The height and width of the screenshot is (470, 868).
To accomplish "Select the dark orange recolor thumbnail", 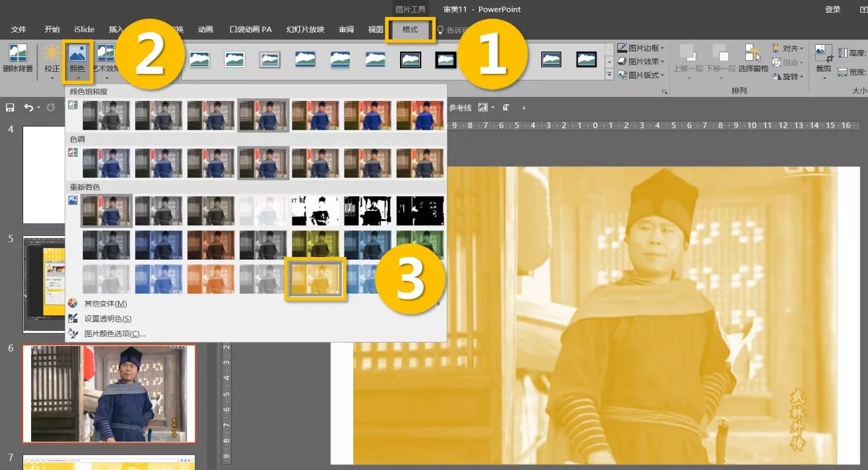I will tap(211, 245).
